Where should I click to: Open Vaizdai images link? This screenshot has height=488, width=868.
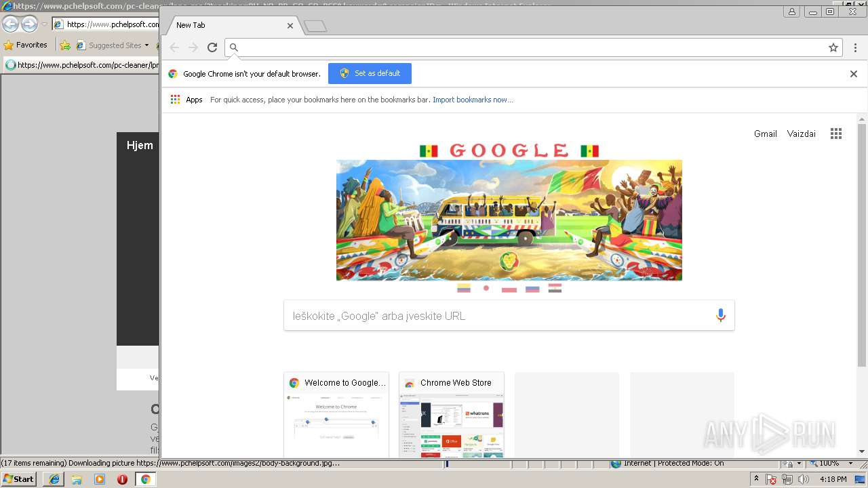point(802,134)
